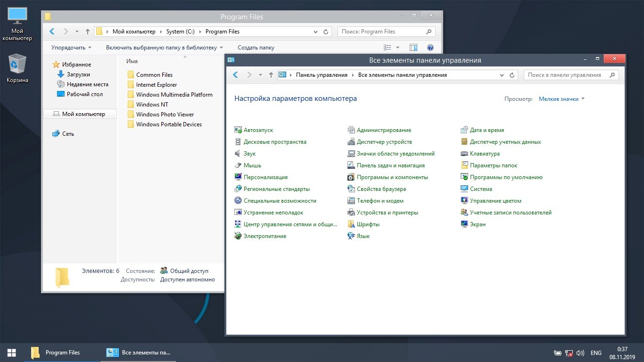Click the help question mark icon
This screenshot has width=644, height=362.
click(430, 48)
